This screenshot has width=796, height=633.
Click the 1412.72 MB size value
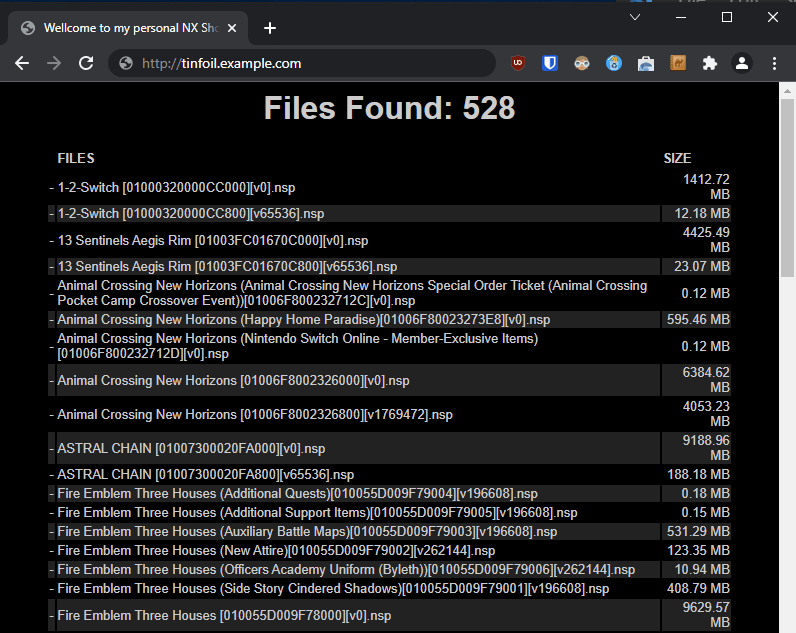(706, 187)
